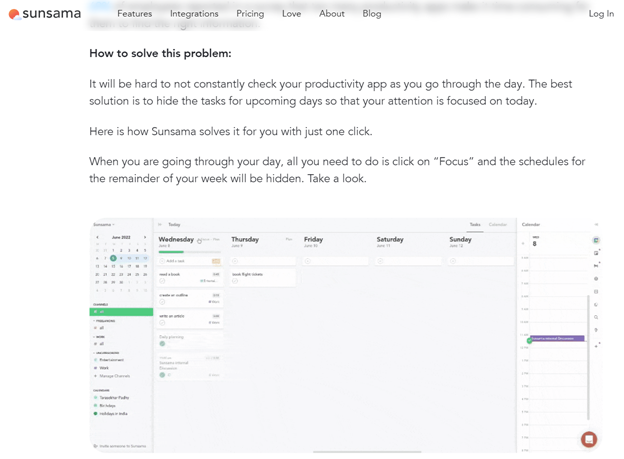Open the orange chat widget bubble

tap(589, 439)
